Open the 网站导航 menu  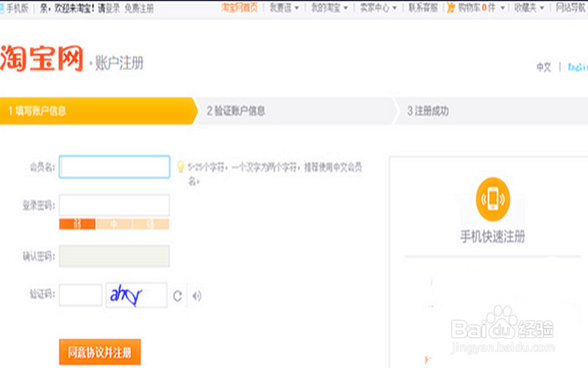570,7
